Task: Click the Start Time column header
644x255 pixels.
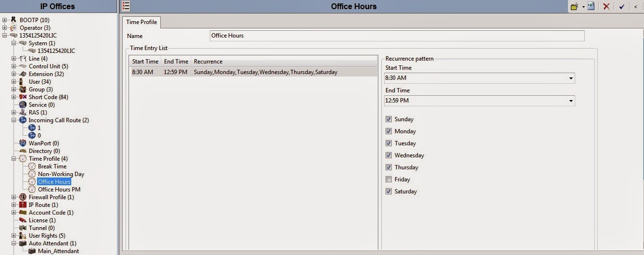Action: [x=145, y=62]
